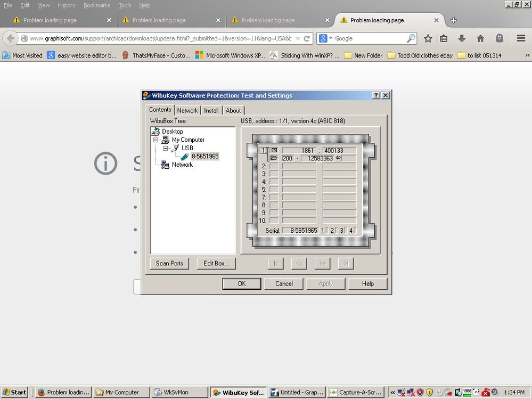Open the downloads arrow icon
The height and width of the screenshot is (399, 532).
coord(461,38)
